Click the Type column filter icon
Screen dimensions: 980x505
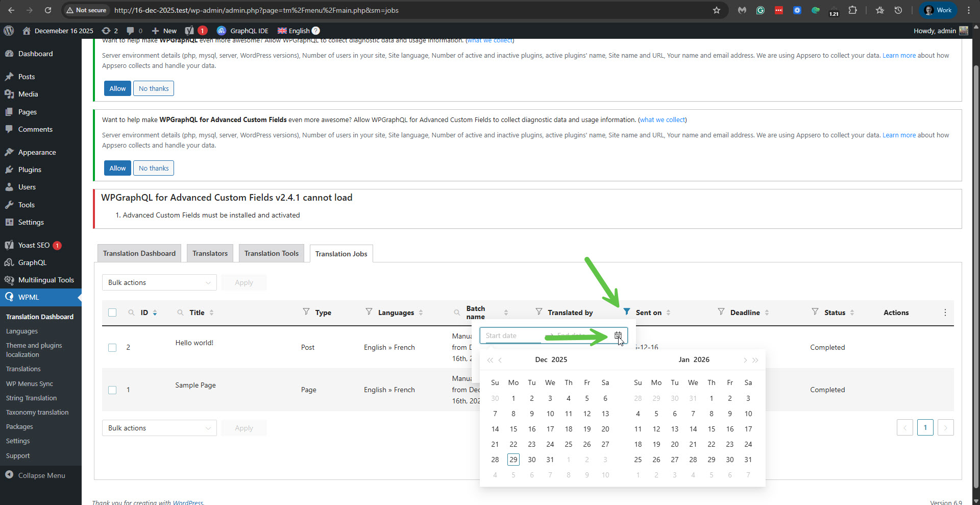tap(306, 311)
